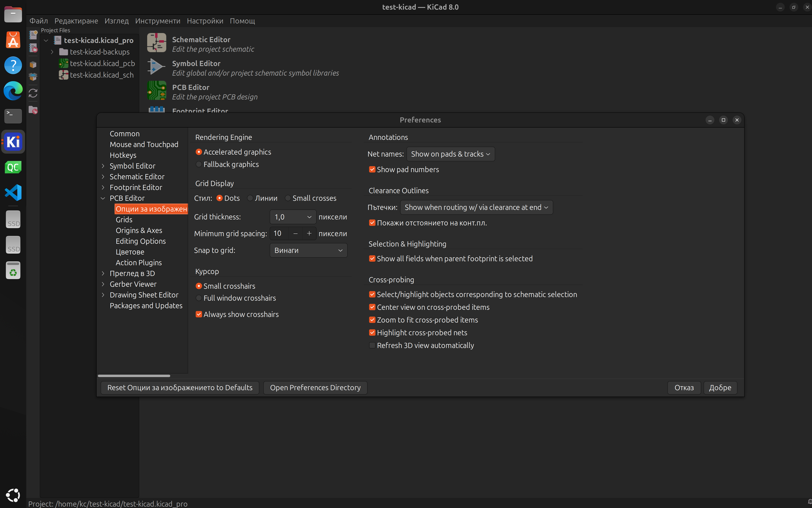This screenshot has height=508, width=812.
Task: Click the open project folder in explorer icon
Action: 33,110
